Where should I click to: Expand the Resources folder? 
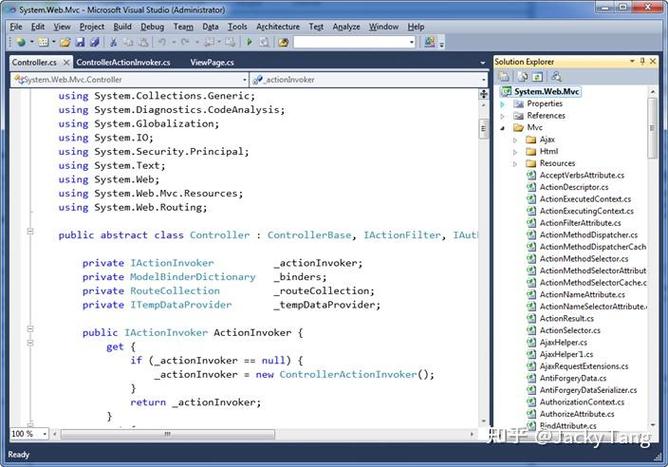(515, 164)
